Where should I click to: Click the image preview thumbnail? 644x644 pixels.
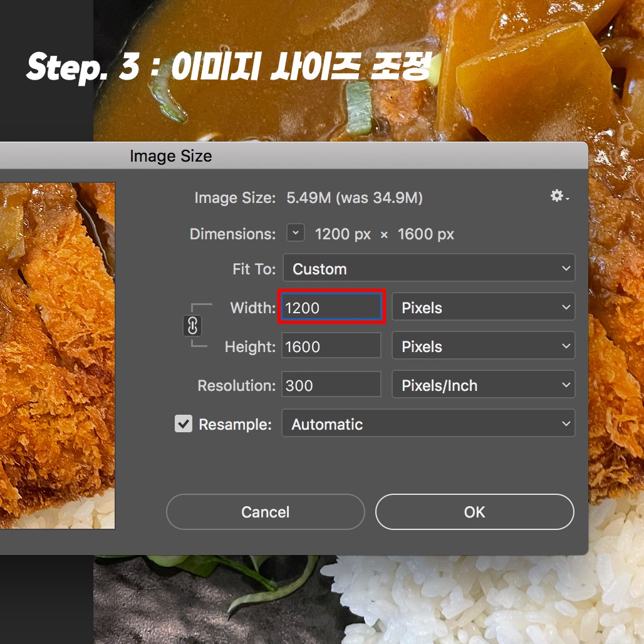(x=58, y=356)
